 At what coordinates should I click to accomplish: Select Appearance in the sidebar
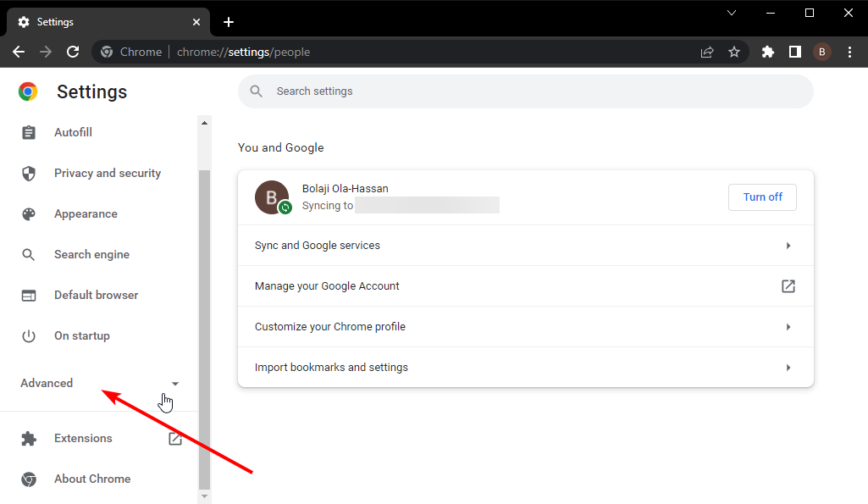click(x=86, y=214)
